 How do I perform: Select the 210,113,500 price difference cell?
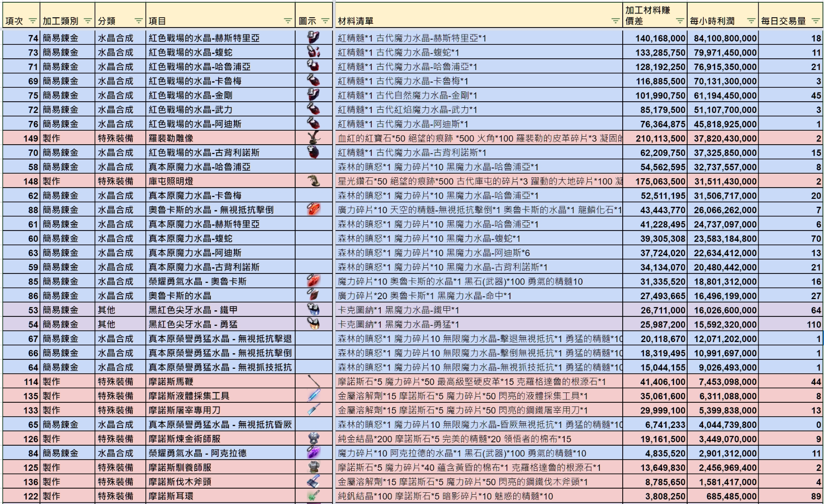tap(655, 138)
